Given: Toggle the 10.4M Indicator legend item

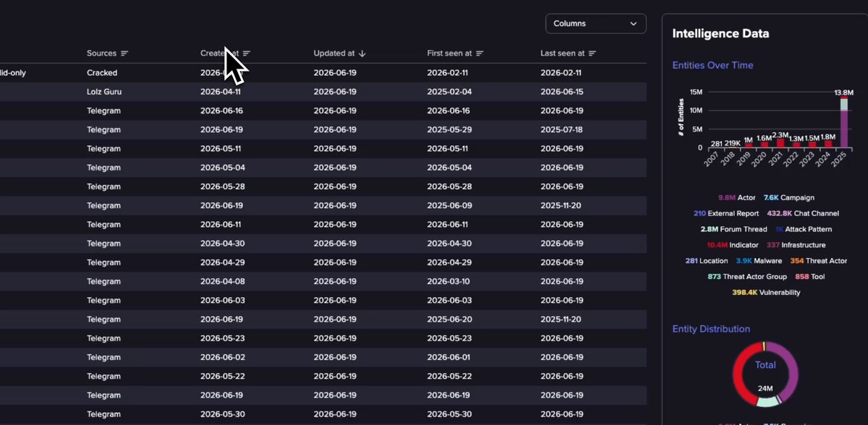Looking at the screenshot, I should pos(733,245).
